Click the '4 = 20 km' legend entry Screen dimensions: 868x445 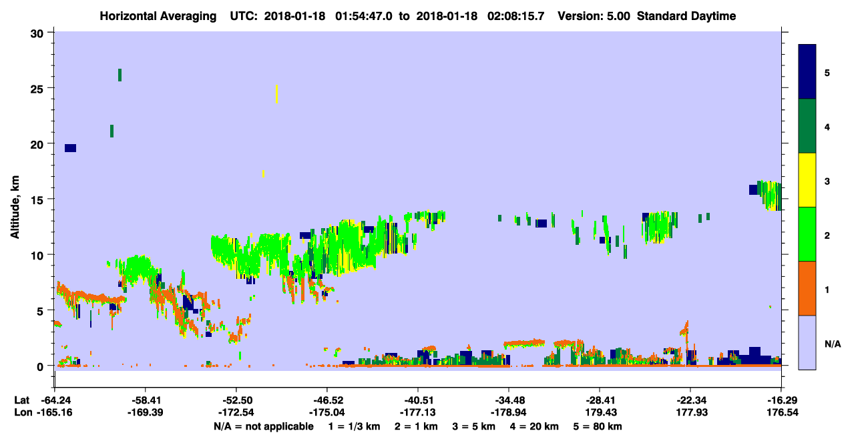click(534, 426)
